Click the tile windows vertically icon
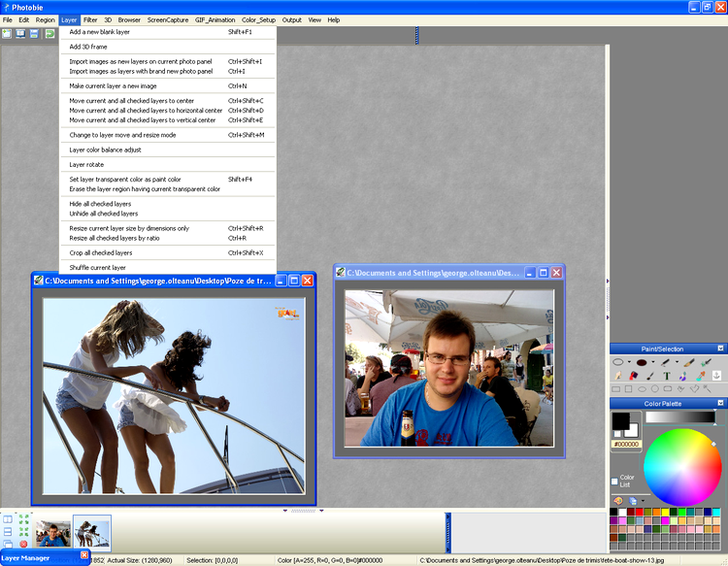The width and height of the screenshot is (728, 566). tap(8, 519)
